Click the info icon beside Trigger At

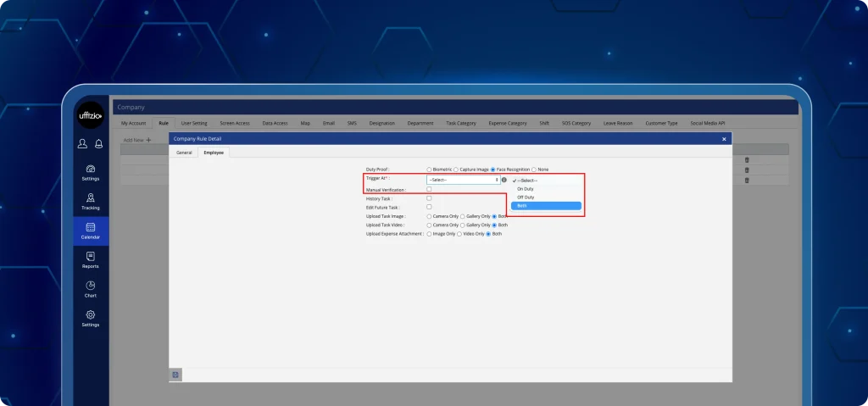coord(504,180)
